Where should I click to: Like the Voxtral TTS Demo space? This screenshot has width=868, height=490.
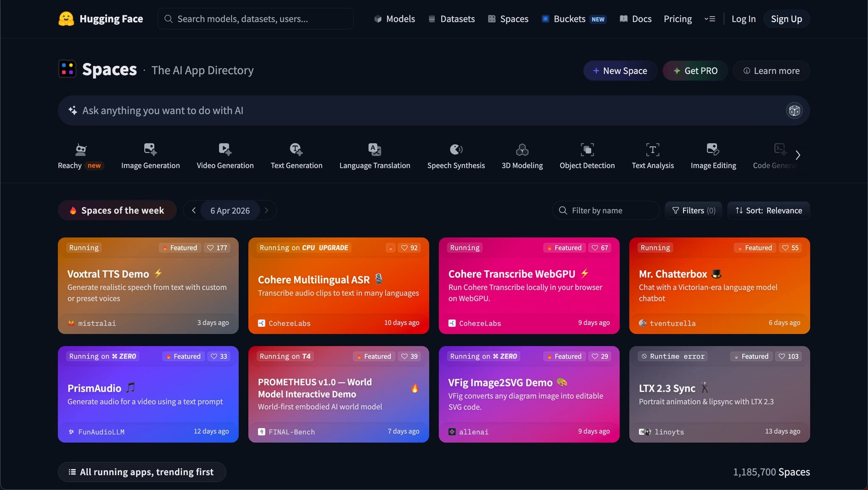pyautogui.click(x=217, y=248)
